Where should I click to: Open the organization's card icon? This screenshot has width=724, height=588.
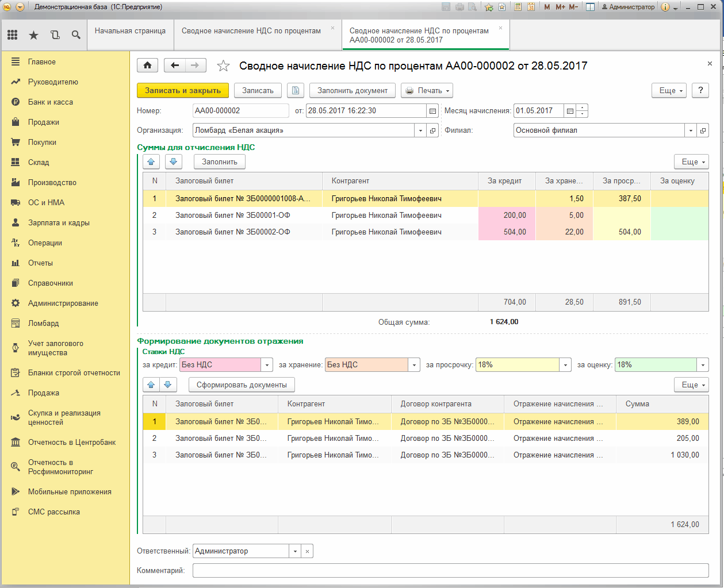click(x=433, y=130)
